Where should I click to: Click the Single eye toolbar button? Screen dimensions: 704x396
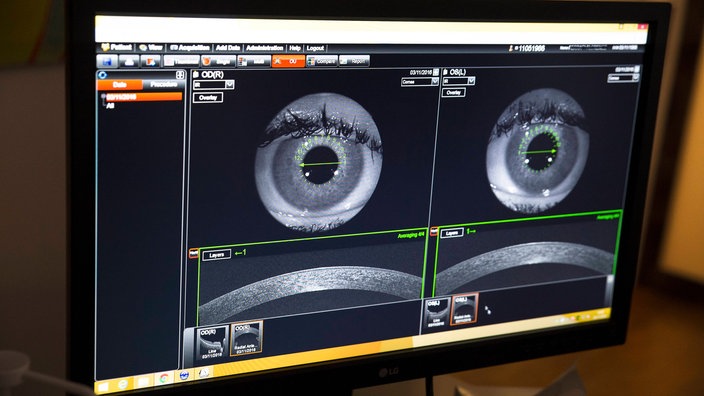click(218, 61)
